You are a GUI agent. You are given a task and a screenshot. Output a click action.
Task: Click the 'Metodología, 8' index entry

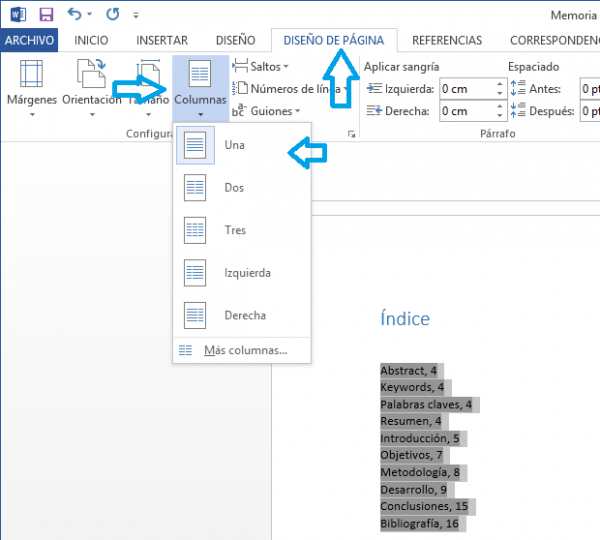click(x=420, y=472)
